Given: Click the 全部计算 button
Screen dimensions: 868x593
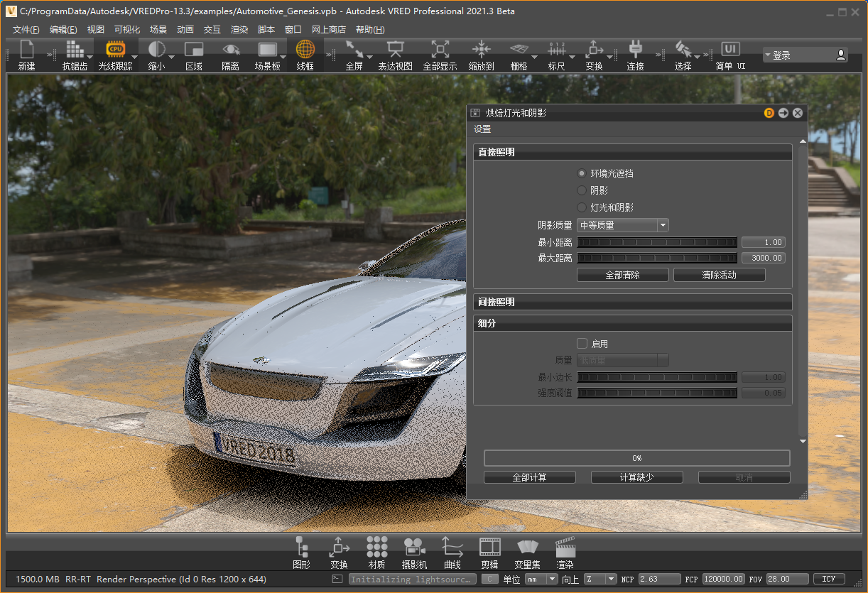Looking at the screenshot, I should 530,477.
